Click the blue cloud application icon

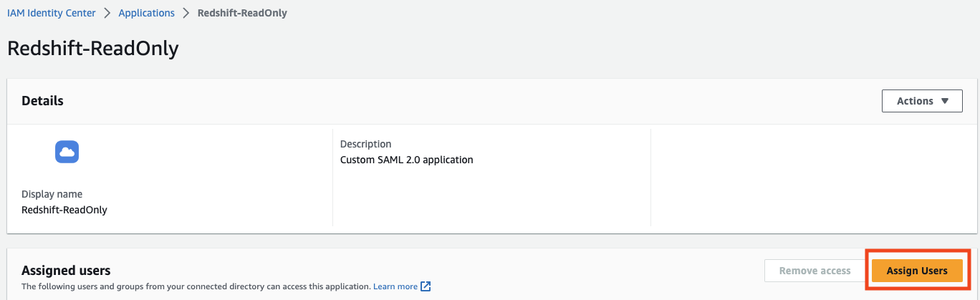67,152
